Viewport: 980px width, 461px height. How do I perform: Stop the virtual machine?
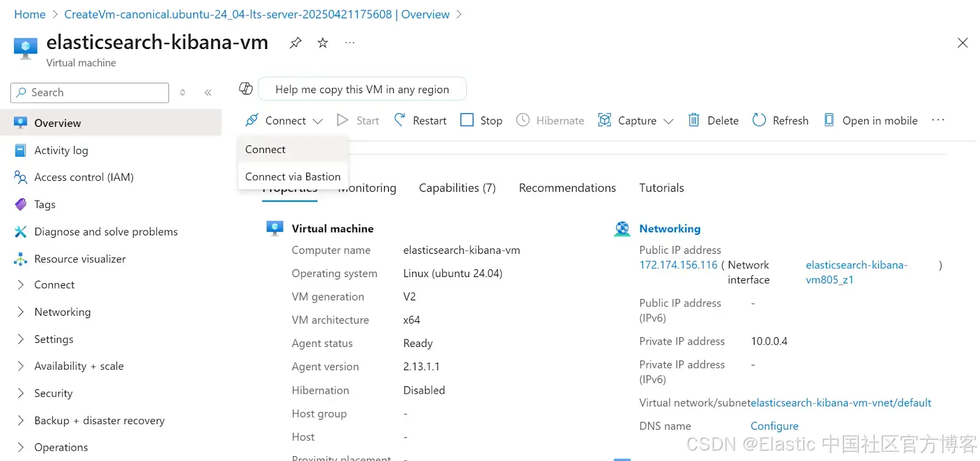coord(481,120)
